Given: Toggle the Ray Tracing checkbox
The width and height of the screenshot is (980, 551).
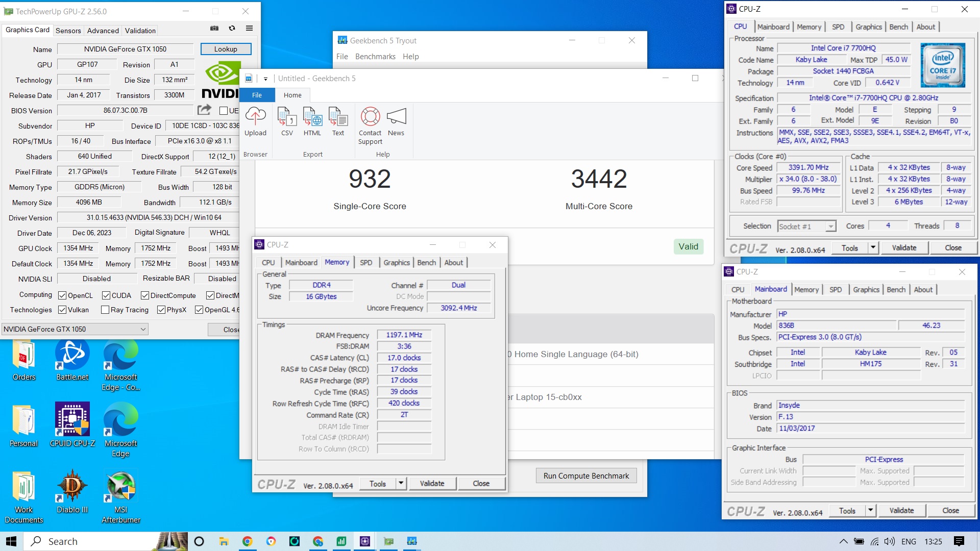Looking at the screenshot, I should coord(105,310).
